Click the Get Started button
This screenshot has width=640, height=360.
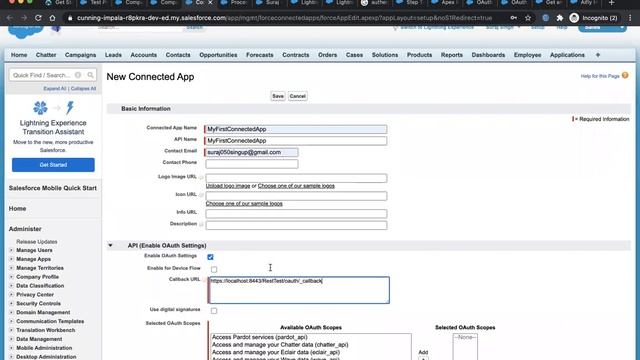click(53, 165)
